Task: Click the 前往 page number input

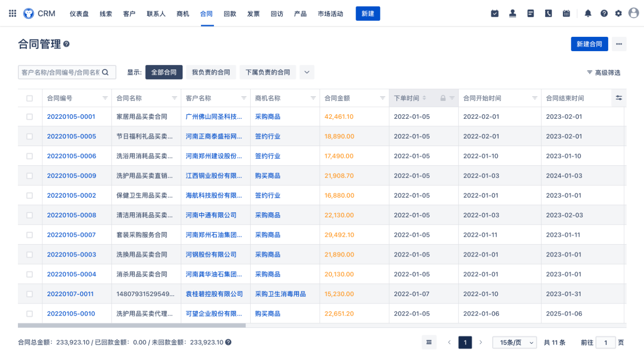Action: [606, 342]
